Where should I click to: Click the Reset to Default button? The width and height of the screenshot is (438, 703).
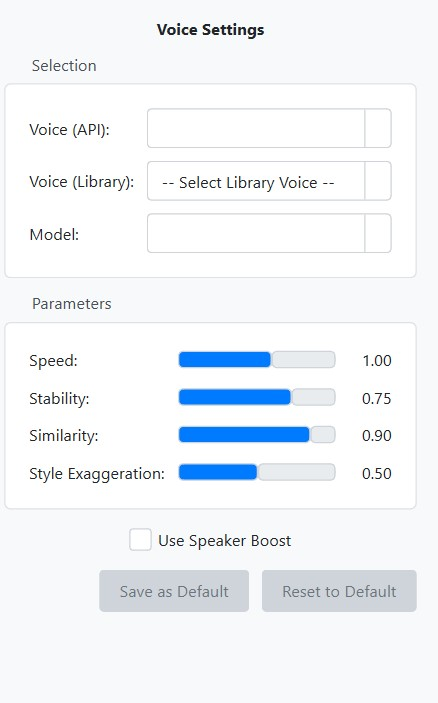(x=339, y=591)
